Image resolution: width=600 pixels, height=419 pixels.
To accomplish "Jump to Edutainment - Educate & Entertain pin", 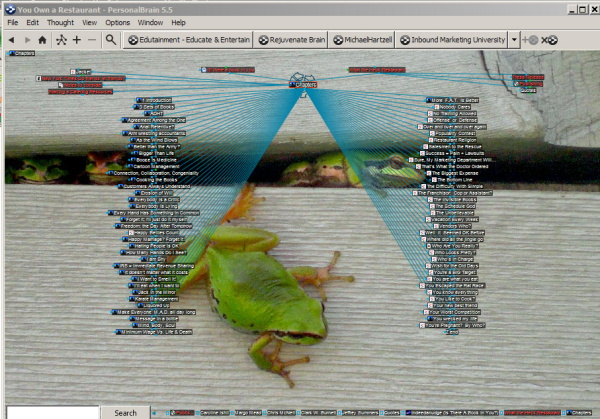I will (x=190, y=40).
